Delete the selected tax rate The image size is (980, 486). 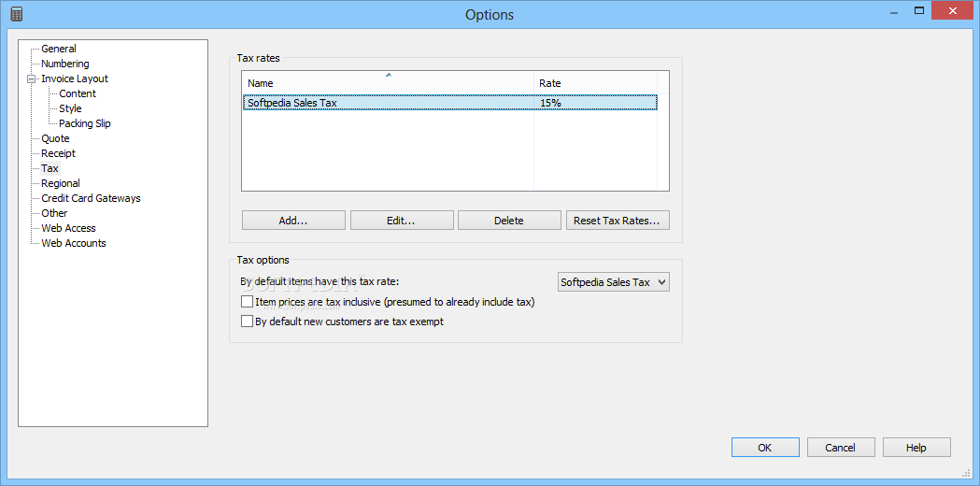[x=509, y=221]
